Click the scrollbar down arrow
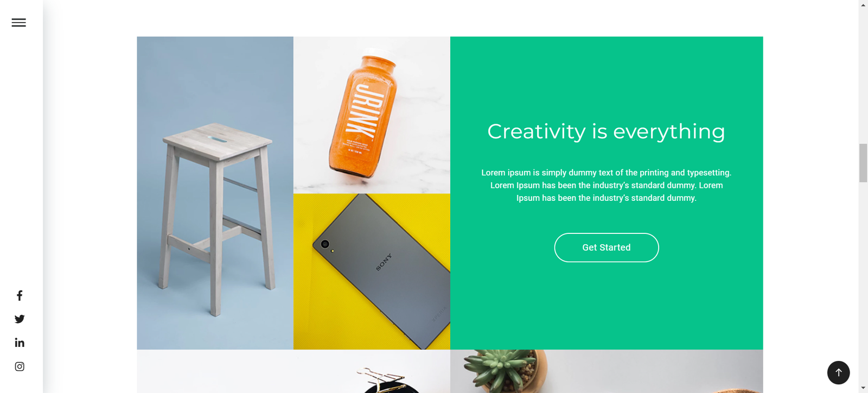Viewport: 868px width, 393px height. coord(863,388)
